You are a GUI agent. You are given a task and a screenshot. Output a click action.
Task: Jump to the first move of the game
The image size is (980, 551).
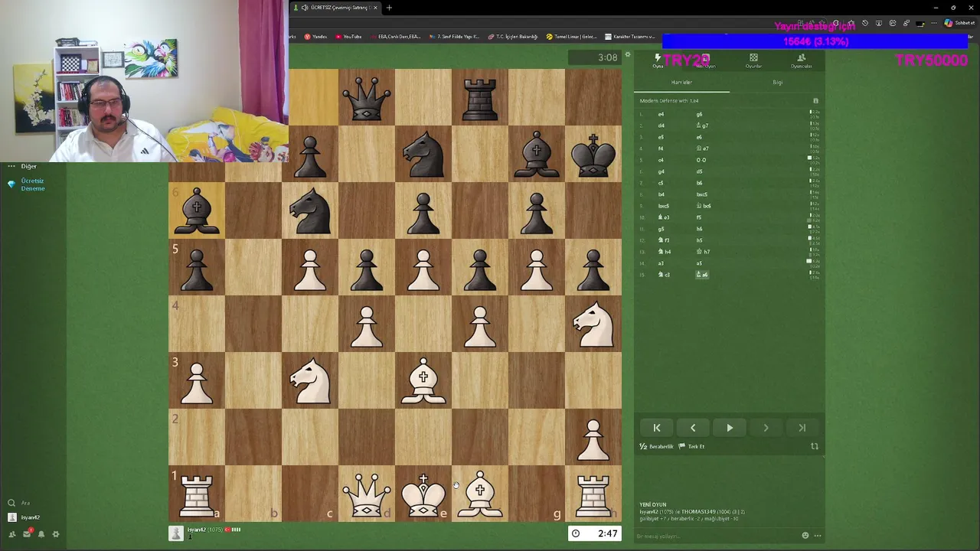click(x=656, y=428)
